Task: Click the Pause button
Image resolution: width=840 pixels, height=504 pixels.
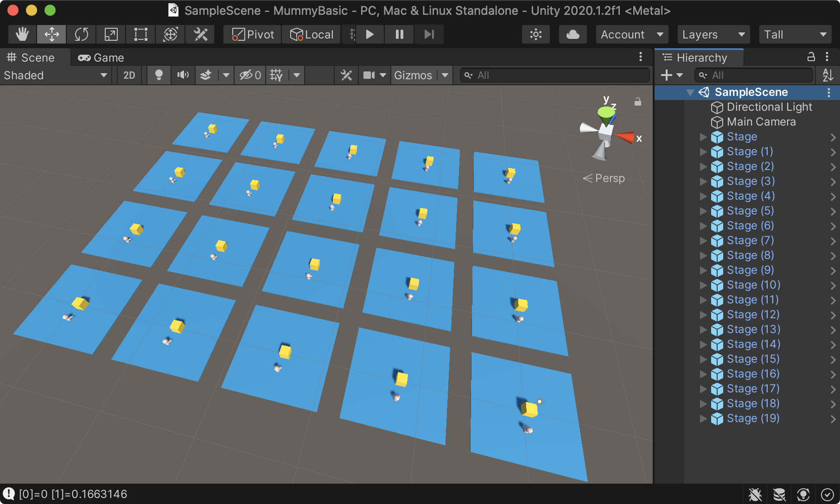Action: click(399, 34)
